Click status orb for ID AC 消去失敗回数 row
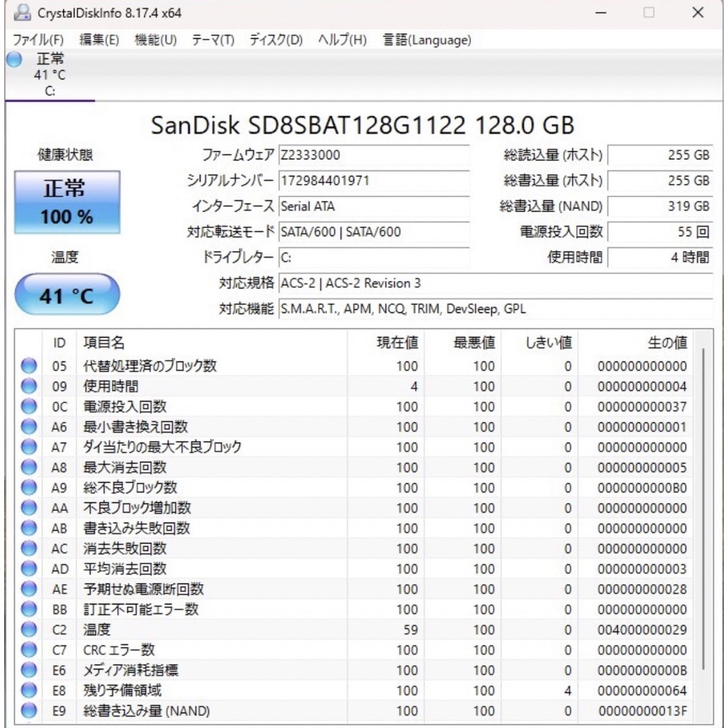The height and width of the screenshot is (728, 728). tap(29, 548)
